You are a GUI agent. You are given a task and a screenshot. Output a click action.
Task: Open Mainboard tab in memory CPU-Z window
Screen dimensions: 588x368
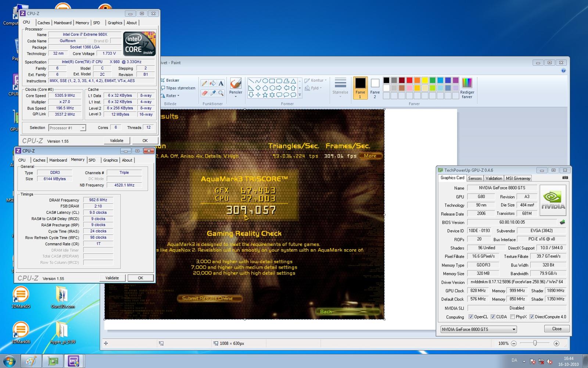pyautogui.click(x=58, y=160)
